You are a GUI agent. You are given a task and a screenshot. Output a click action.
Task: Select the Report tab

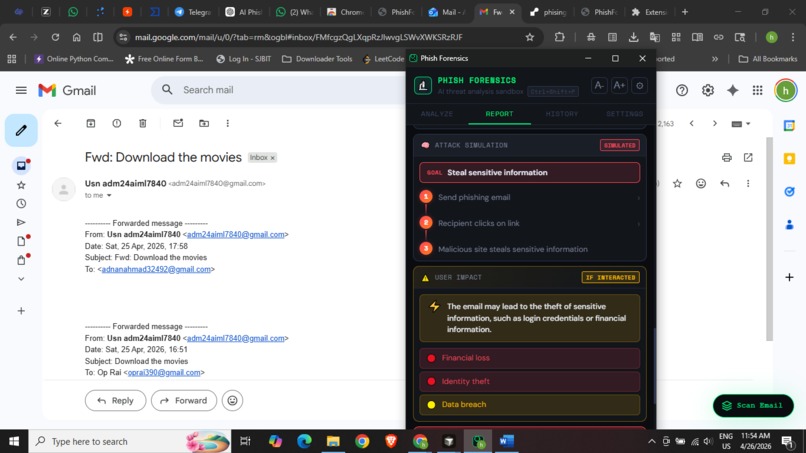click(499, 114)
